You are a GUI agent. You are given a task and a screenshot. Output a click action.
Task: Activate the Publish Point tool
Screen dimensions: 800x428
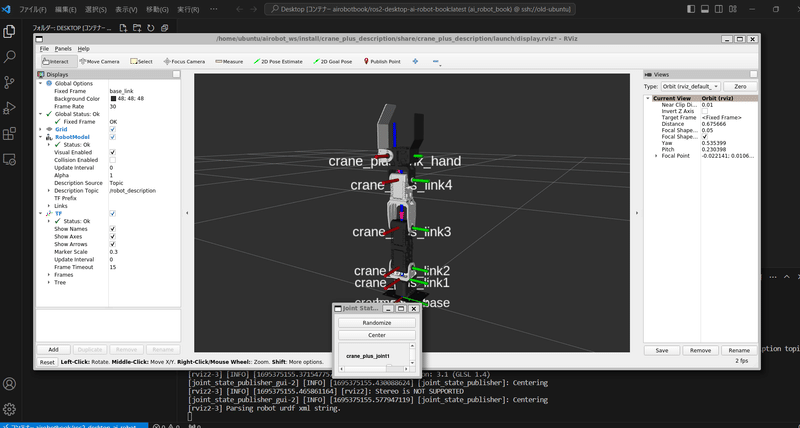click(382, 61)
